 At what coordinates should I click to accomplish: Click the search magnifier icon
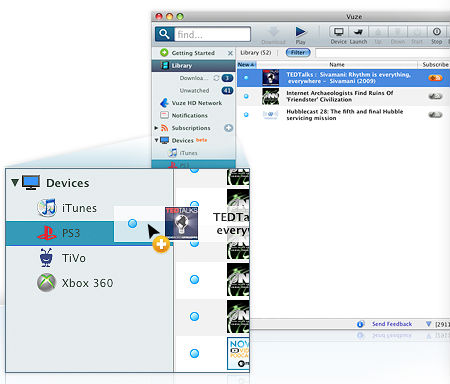point(164,34)
